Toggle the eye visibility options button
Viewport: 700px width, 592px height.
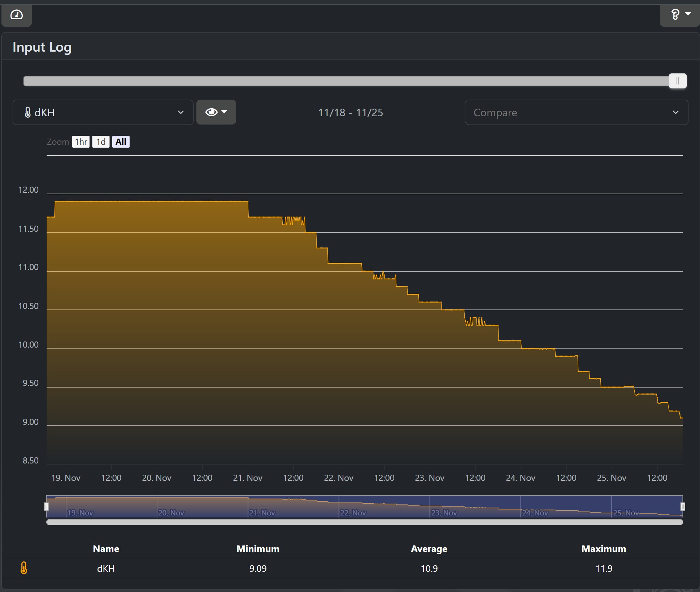pyautogui.click(x=216, y=112)
